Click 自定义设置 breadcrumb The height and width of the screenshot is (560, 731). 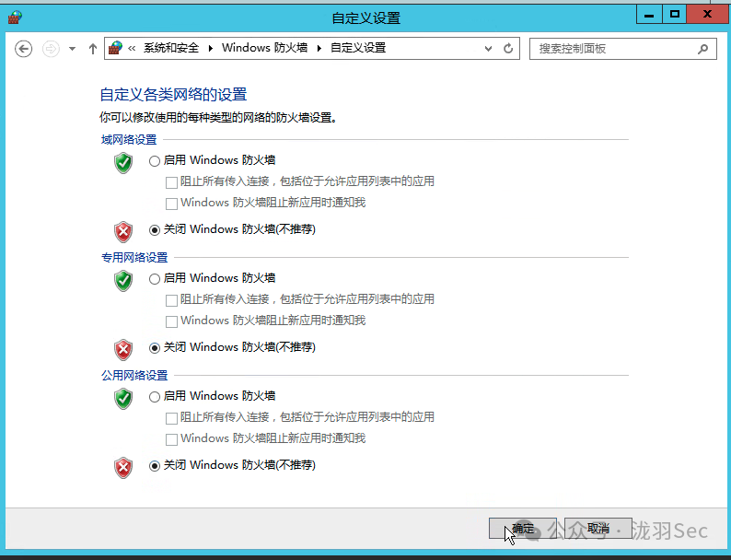pyautogui.click(x=358, y=48)
